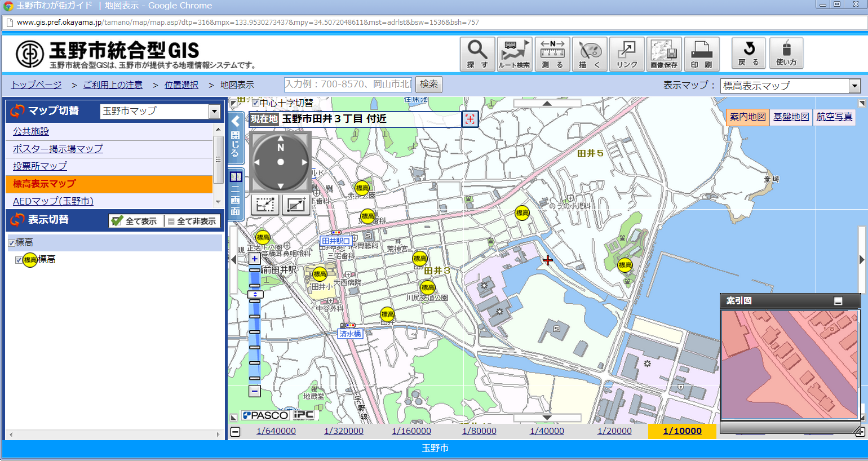Open ご利用上の注意 link
868x461 pixels.
(x=113, y=85)
